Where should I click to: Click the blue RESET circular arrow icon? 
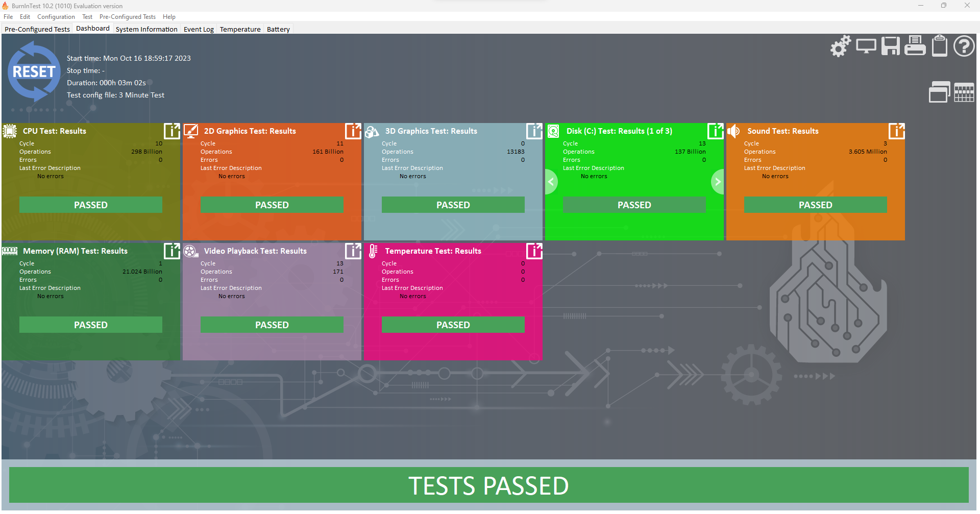tap(34, 71)
